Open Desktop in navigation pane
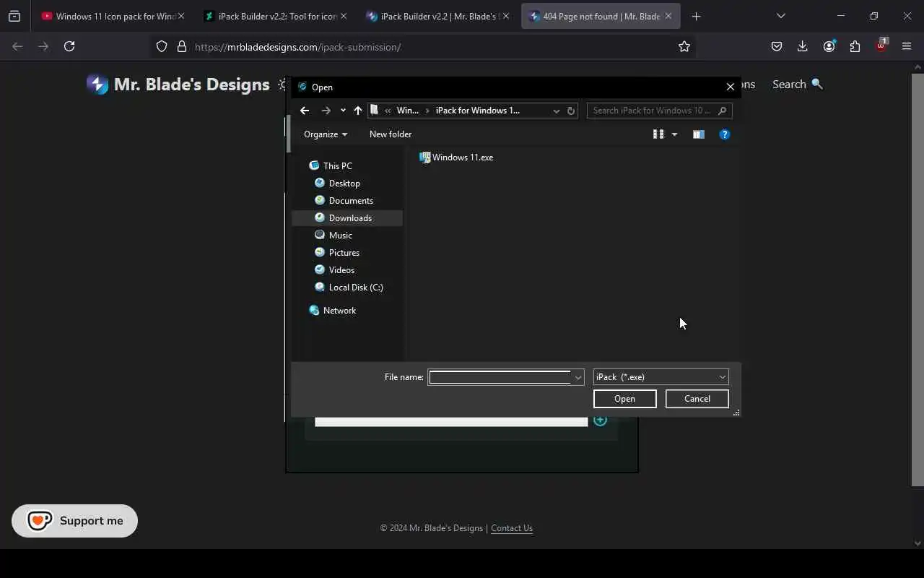This screenshot has width=924, height=578. click(337, 184)
